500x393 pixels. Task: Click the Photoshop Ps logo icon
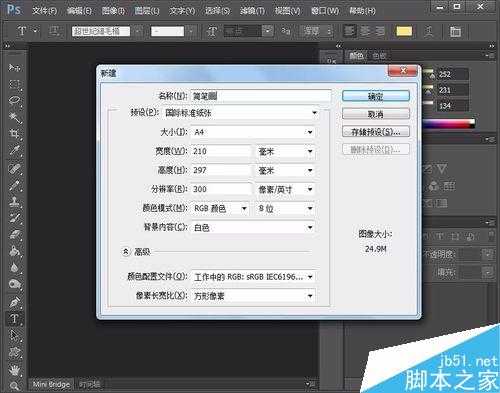coord(14,10)
